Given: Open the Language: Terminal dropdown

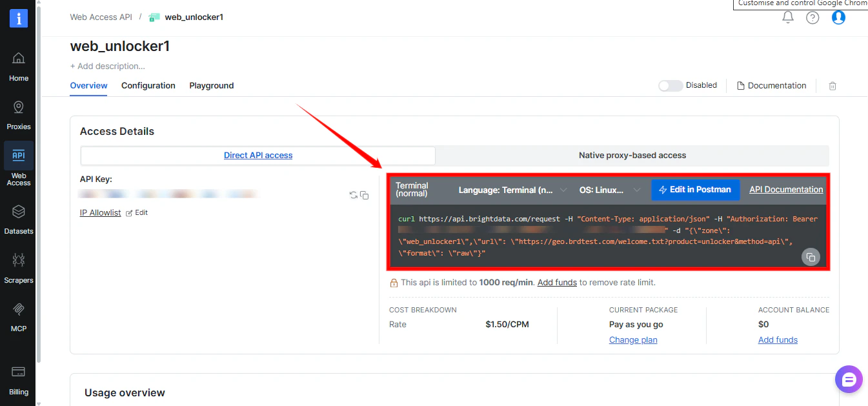Looking at the screenshot, I should (511, 189).
